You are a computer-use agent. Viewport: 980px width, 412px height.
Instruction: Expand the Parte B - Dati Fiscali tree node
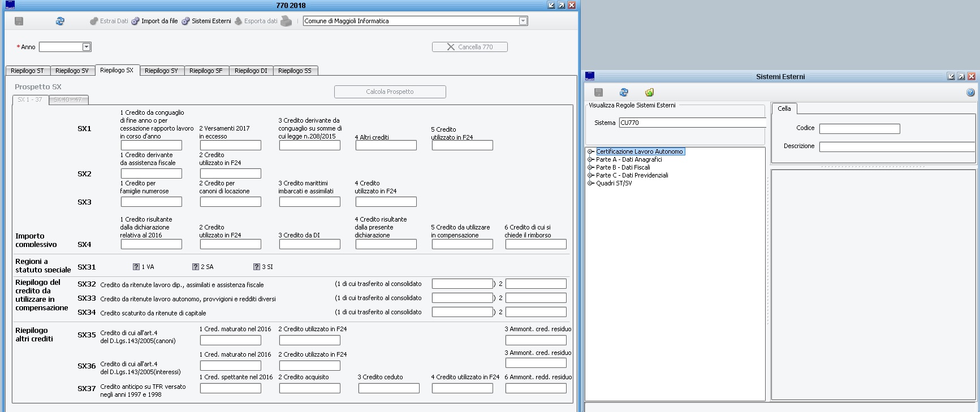(590, 167)
